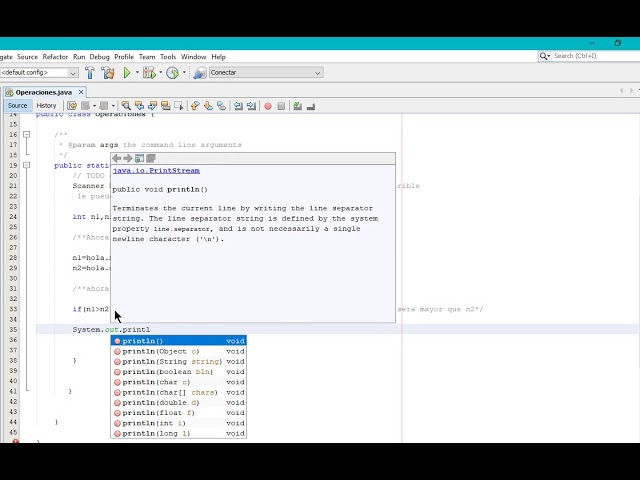Click the Profile Project clock icon

coord(172,73)
